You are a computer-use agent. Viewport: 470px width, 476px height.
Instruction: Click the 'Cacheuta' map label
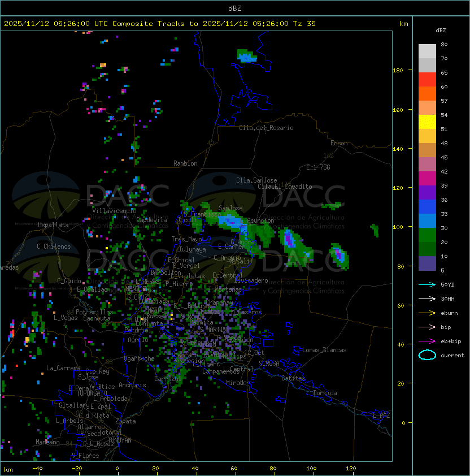tap(97, 318)
